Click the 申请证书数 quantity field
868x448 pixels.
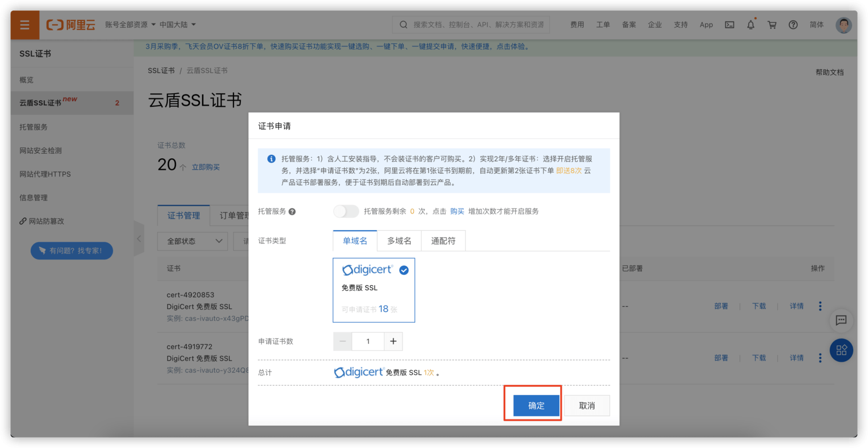click(x=368, y=341)
